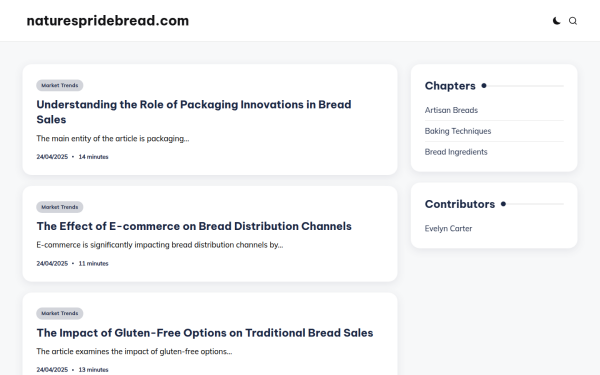Viewport: 600px width, 375px height.
Task: Click the Chapters heading
Action: [450, 86]
